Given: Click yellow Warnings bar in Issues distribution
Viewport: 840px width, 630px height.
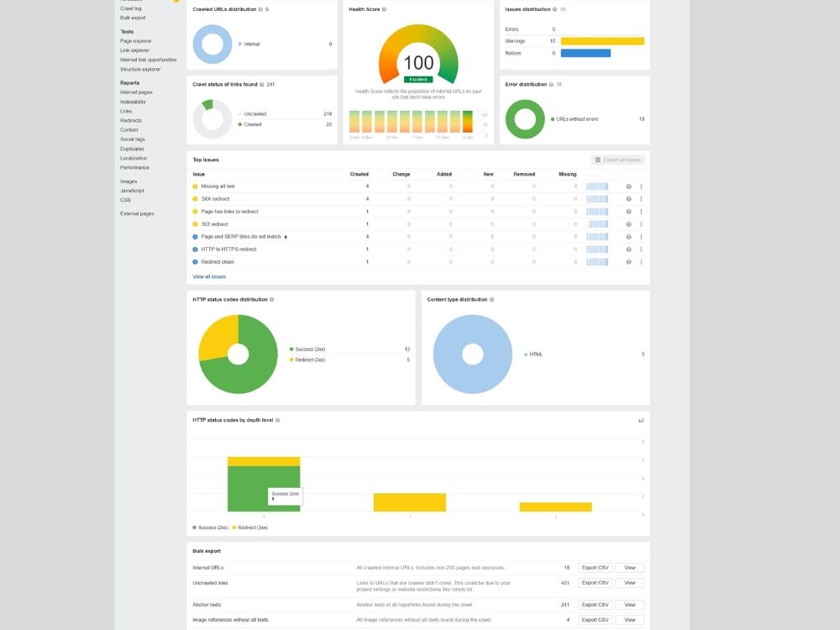Looking at the screenshot, I should [602, 41].
